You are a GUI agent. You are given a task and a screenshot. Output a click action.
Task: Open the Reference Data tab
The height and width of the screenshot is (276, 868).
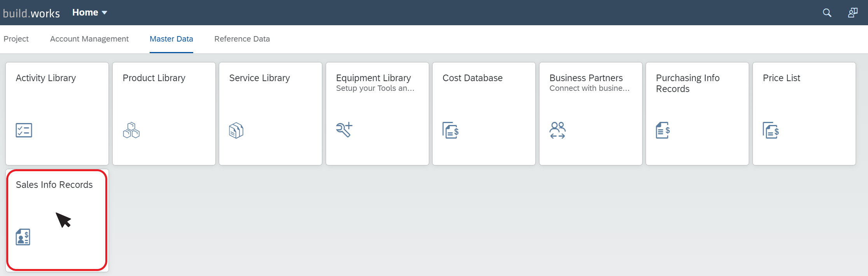click(242, 39)
